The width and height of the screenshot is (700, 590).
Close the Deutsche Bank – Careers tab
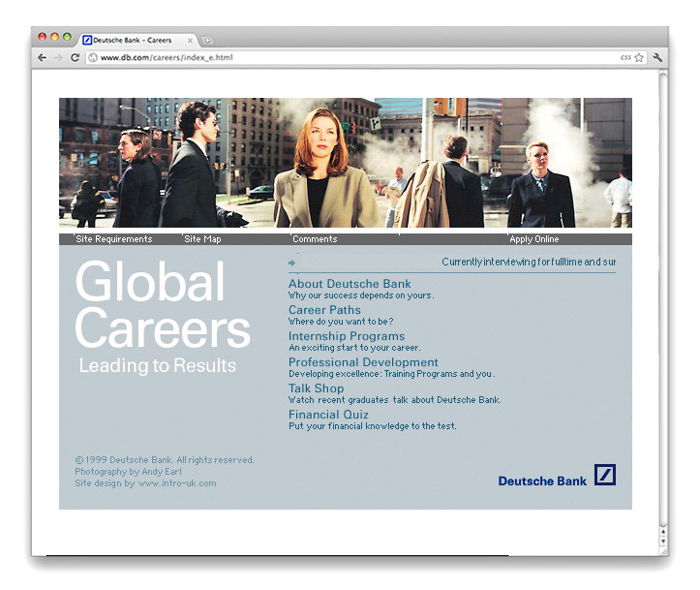pyautogui.click(x=190, y=41)
